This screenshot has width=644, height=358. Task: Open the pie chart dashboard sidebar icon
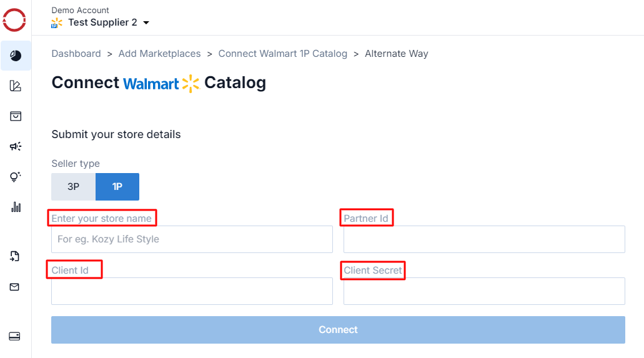click(x=16, y=56)
